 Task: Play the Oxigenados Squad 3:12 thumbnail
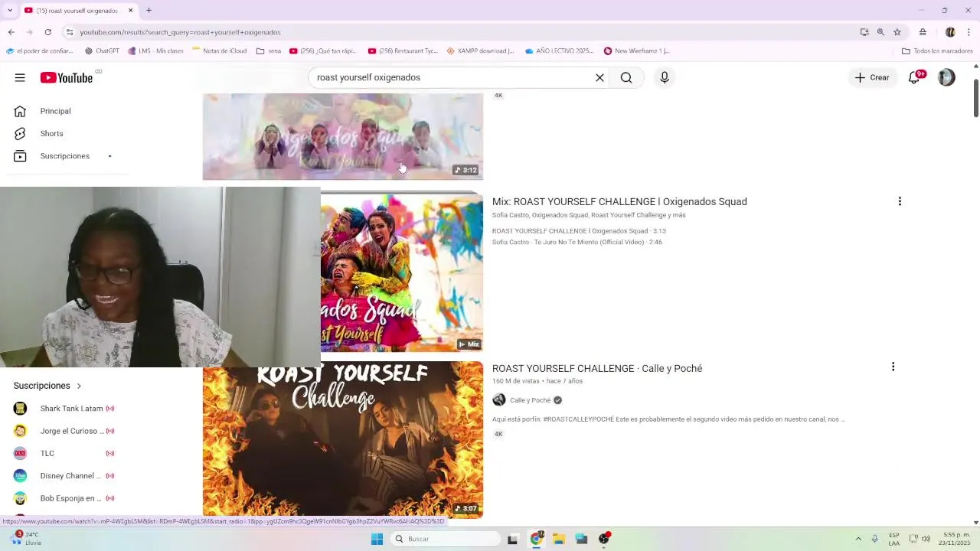click(x=342, y=137)
